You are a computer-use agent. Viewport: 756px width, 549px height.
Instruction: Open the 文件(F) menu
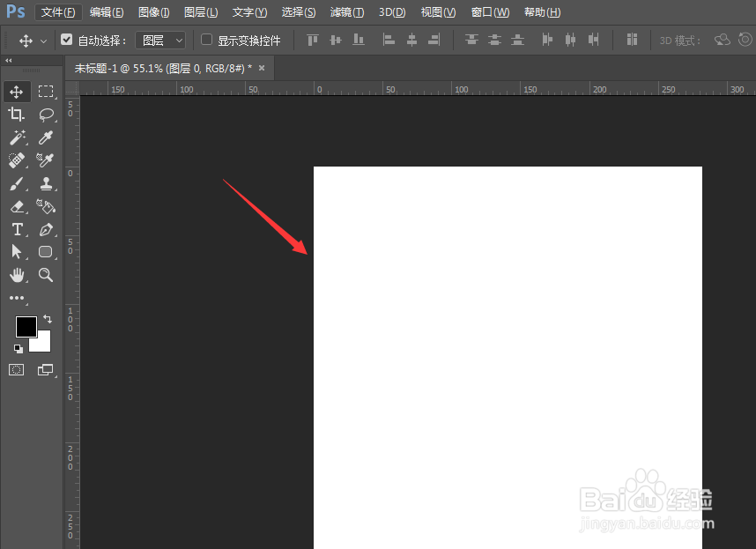coord(58,12)
